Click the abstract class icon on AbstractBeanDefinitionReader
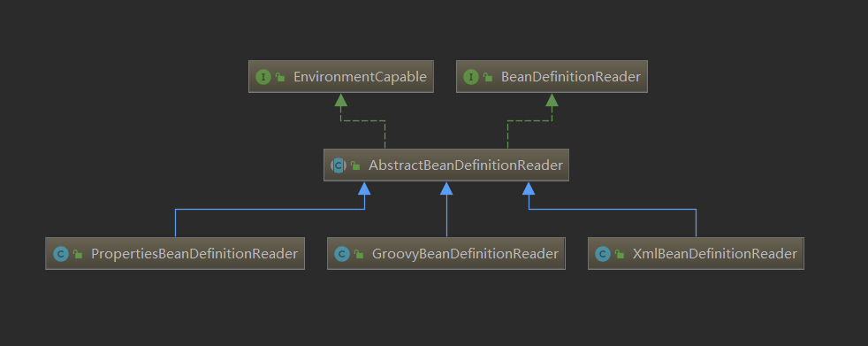Screen dimensions: 868x346 [x=339, y=165]
